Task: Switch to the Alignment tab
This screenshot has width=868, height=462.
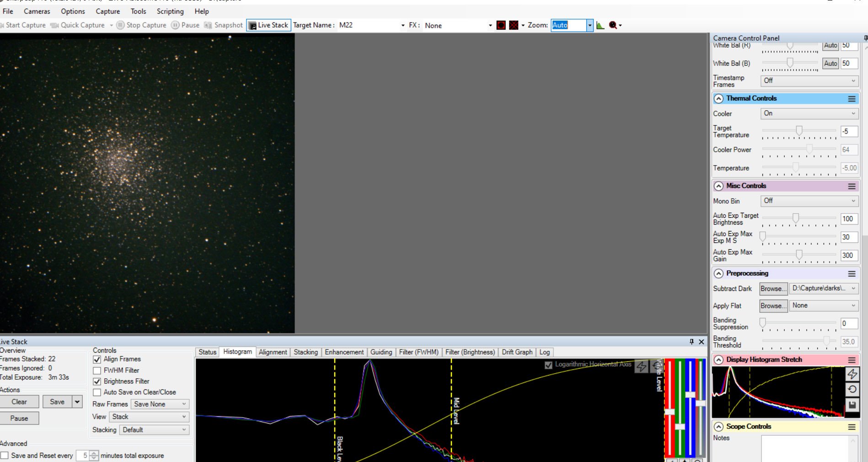Action: point(273,352)
